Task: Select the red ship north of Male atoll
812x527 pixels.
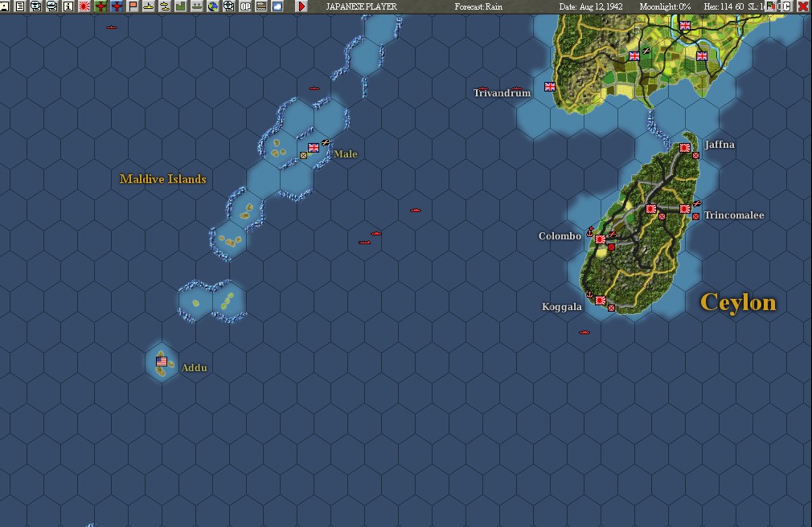Action: [x=314, y=88]
